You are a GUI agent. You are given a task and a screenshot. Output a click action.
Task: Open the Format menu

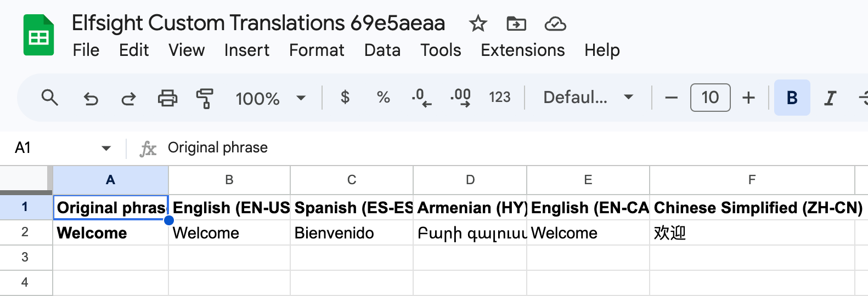(x=317, y=50)
